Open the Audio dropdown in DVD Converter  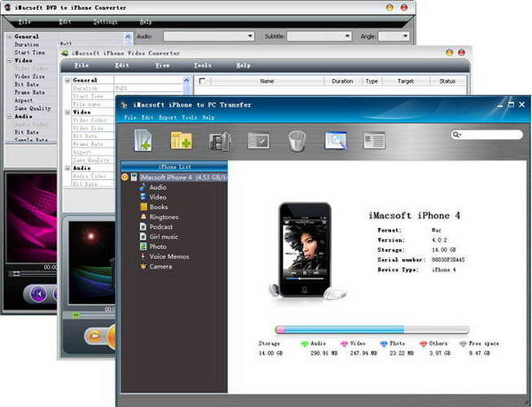coord(209,37)
